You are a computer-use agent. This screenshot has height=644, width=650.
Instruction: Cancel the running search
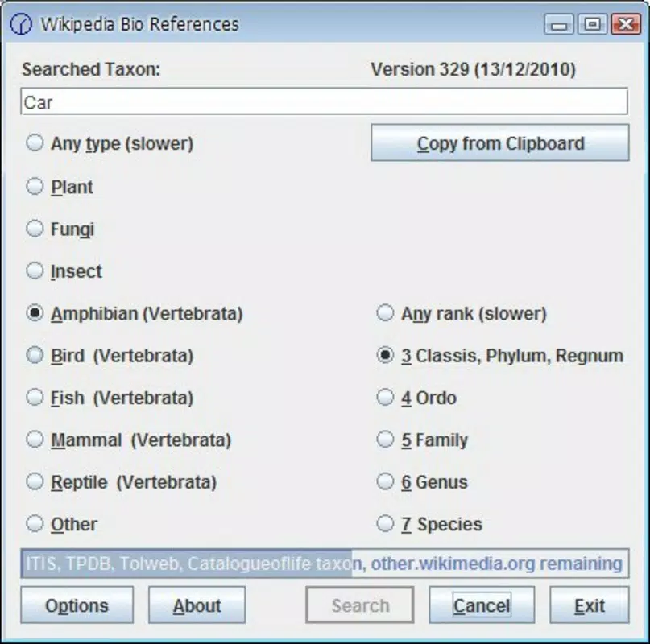pyautogui.click(x=482, y=605)
